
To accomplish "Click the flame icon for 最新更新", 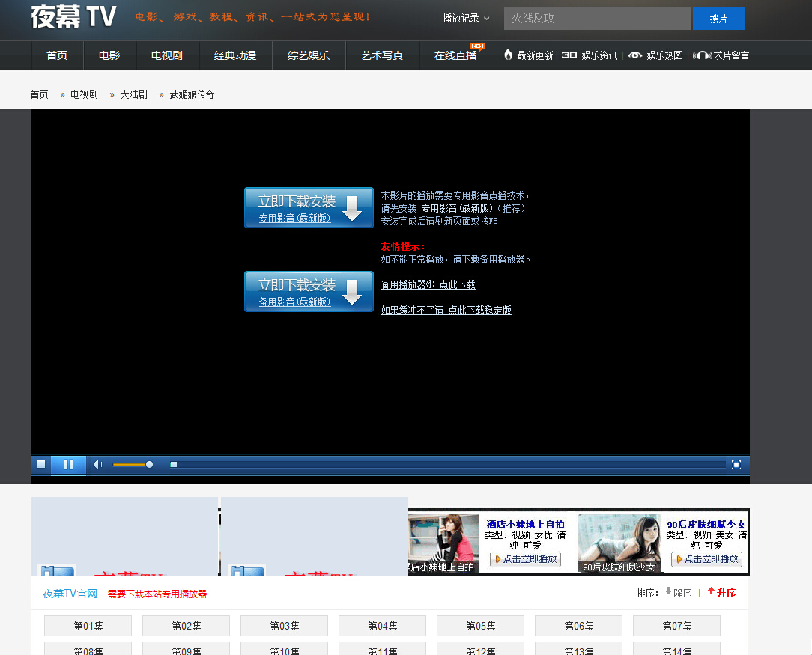I will 509,55.
